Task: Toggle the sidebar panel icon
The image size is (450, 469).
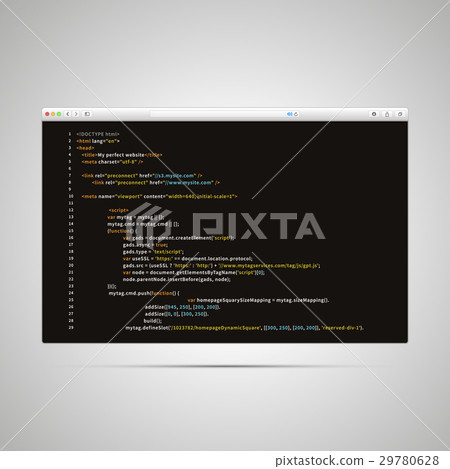Action: coord(87,114)
